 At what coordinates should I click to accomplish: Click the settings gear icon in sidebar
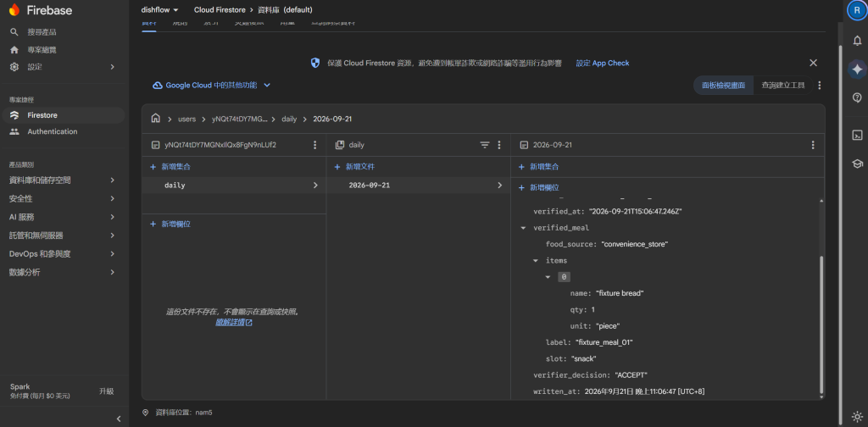click(14, 67)
